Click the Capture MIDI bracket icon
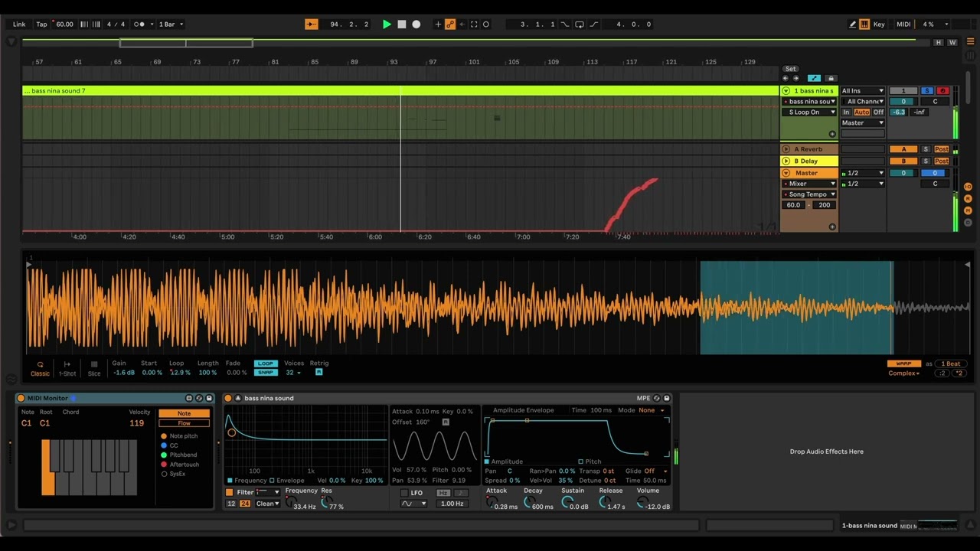The image size is (980, 551). tap(474, 24)
